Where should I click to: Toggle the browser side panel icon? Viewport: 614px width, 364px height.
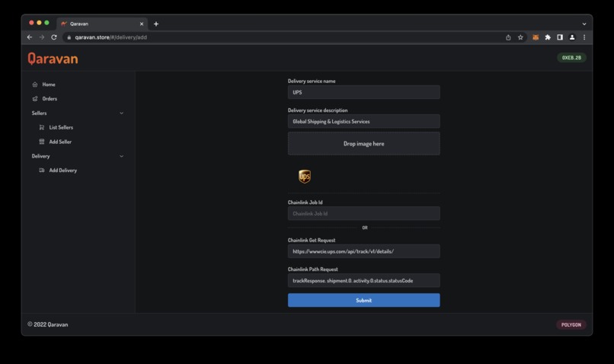[x=560, y=37]
